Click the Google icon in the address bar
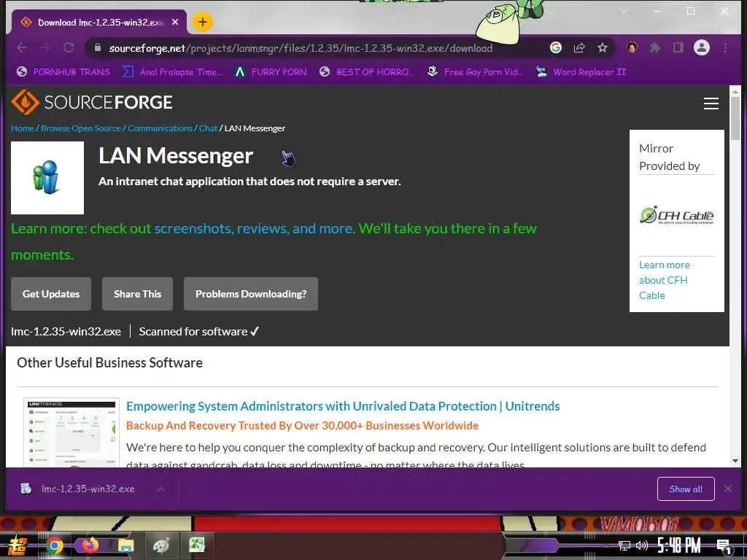The image size is (747, 560). pyautogui.click(x=555, y=47)
